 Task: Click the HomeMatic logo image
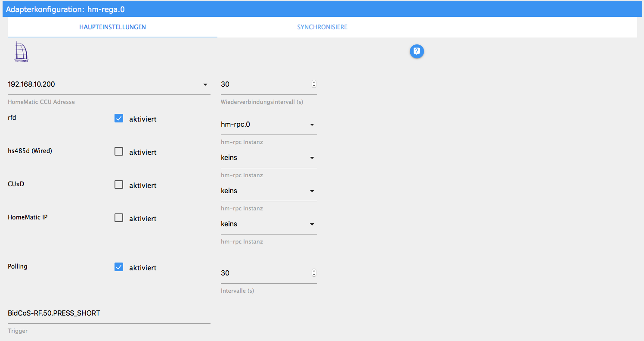(21, 52)
